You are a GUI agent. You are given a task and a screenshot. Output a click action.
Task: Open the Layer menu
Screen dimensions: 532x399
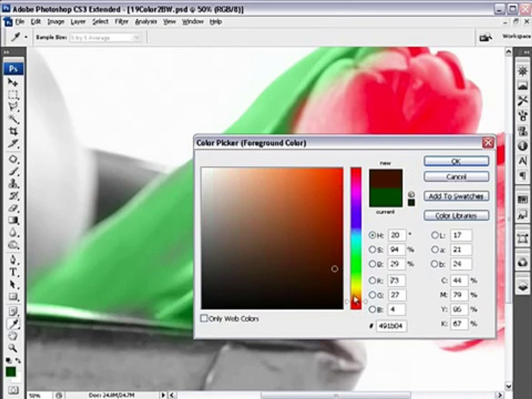(78, 22)
